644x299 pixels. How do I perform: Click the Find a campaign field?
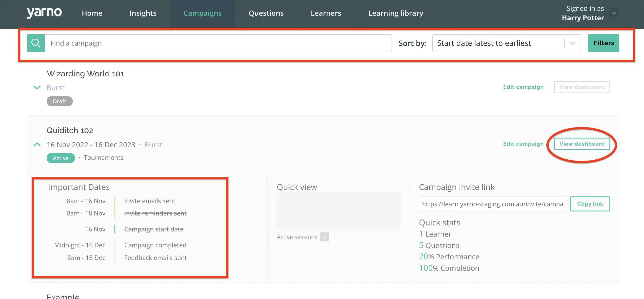[x=218, y=43]
